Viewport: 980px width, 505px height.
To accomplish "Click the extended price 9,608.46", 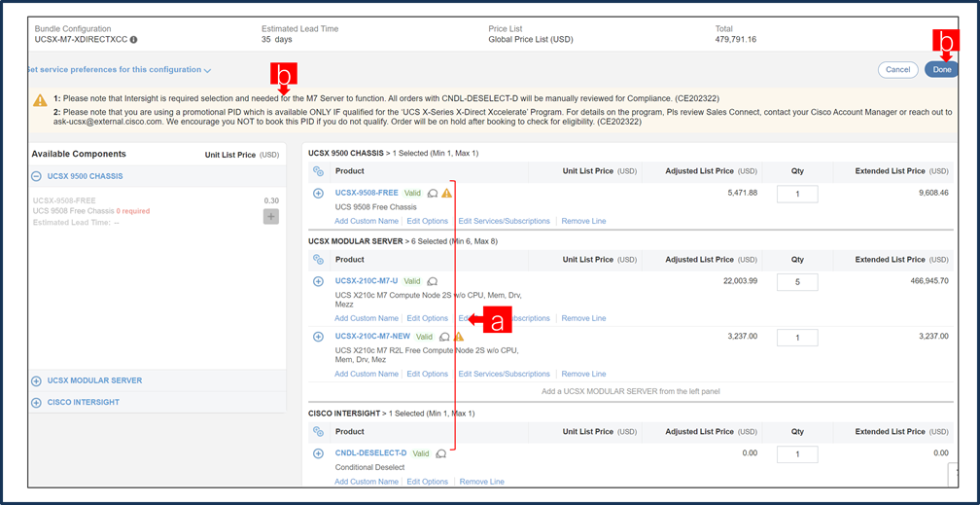I will click(x=933, y=193).
